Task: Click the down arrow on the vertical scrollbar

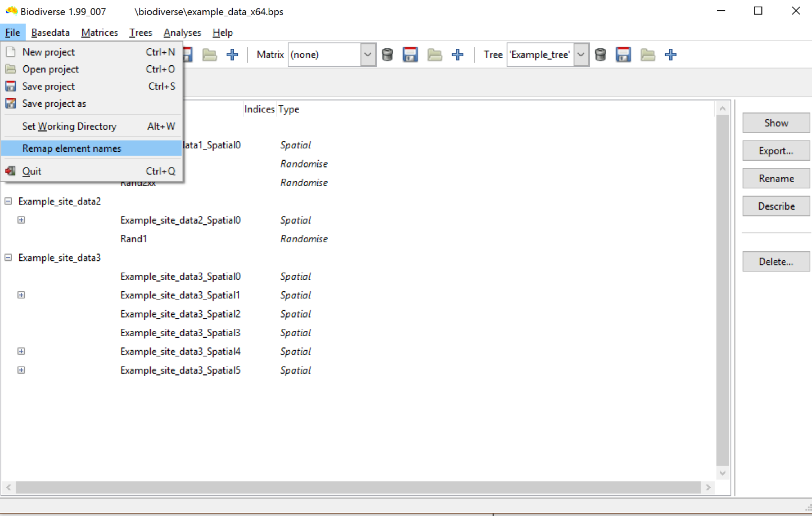Action: pos(723,473)
